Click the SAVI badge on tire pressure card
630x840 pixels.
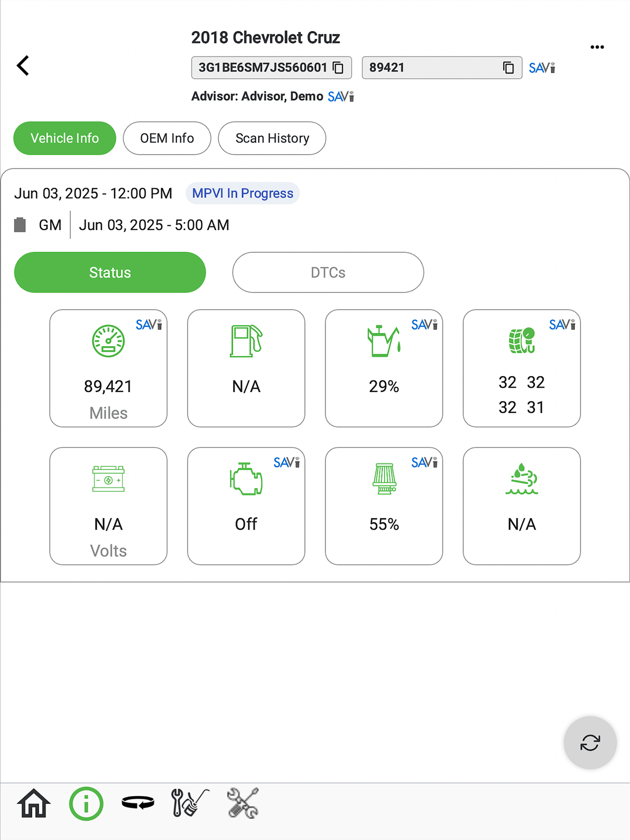563,325
